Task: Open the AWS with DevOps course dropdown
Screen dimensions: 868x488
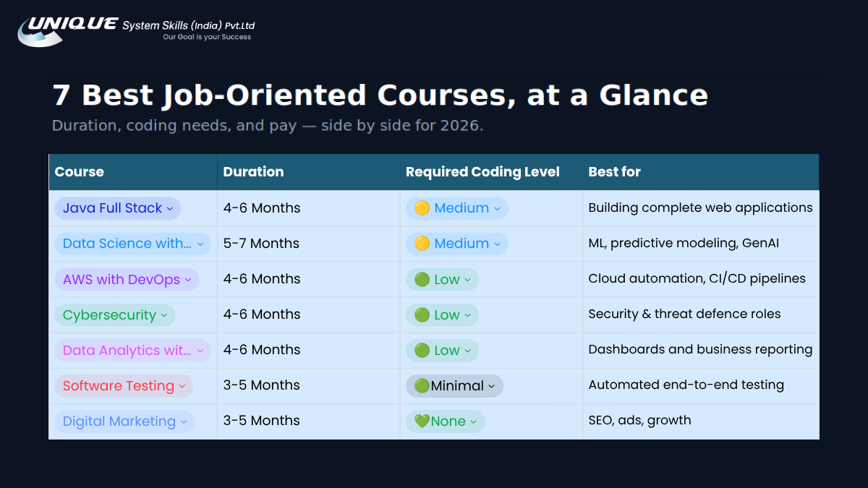Action: [x=127, y=279]
